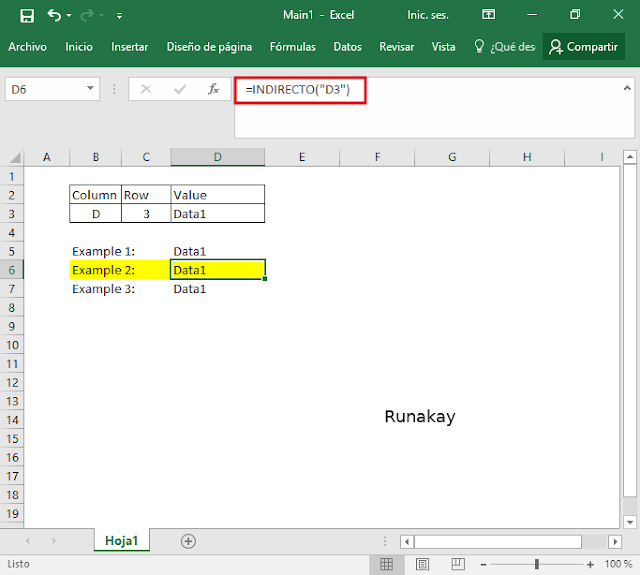Switch to the Datos tab
Viewport: 640px width, 575px height.
click(347, 47)
